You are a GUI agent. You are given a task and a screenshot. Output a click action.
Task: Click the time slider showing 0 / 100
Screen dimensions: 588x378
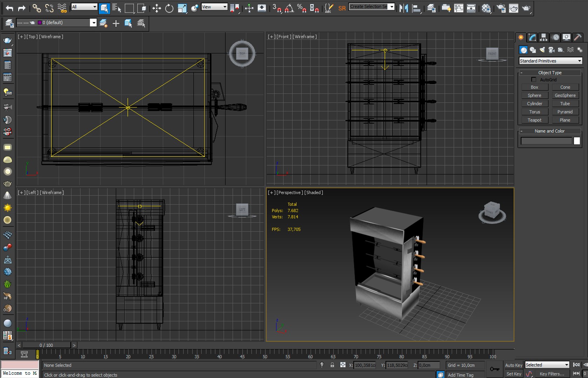click(x=46, y=345)
